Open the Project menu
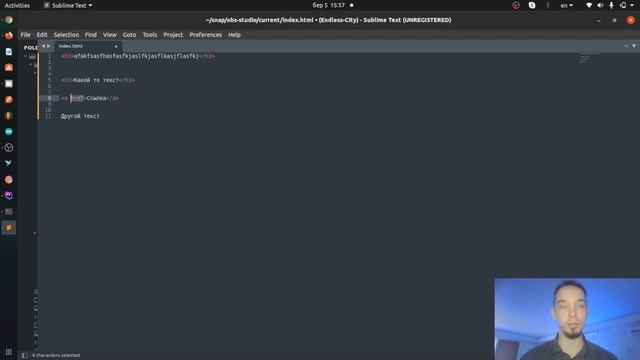640x360 pixels. 173,35
